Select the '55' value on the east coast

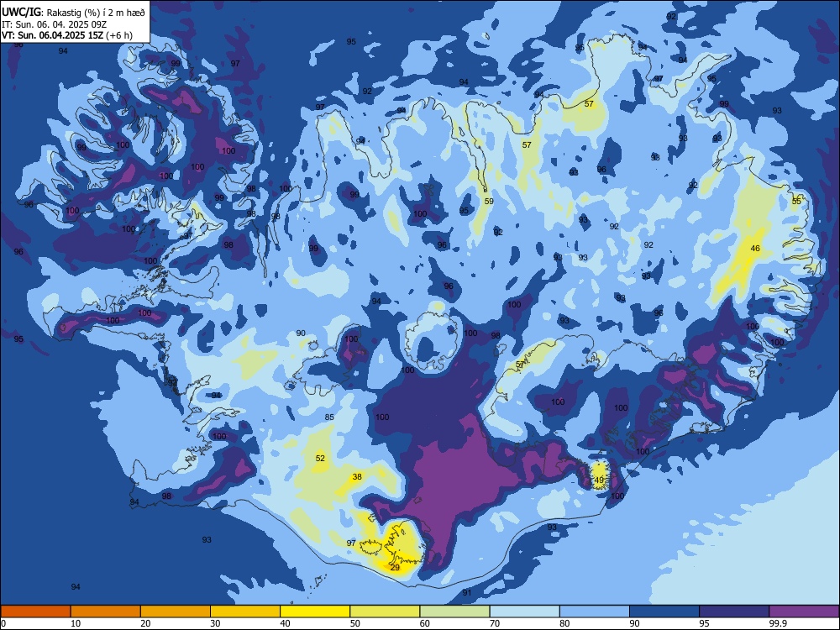pyautogui.click(x=796, y=201)
